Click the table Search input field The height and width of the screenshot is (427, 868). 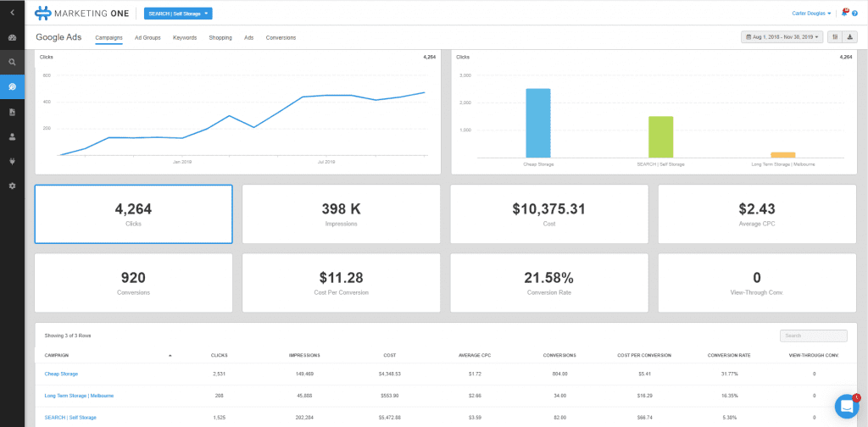click(813, 335)
